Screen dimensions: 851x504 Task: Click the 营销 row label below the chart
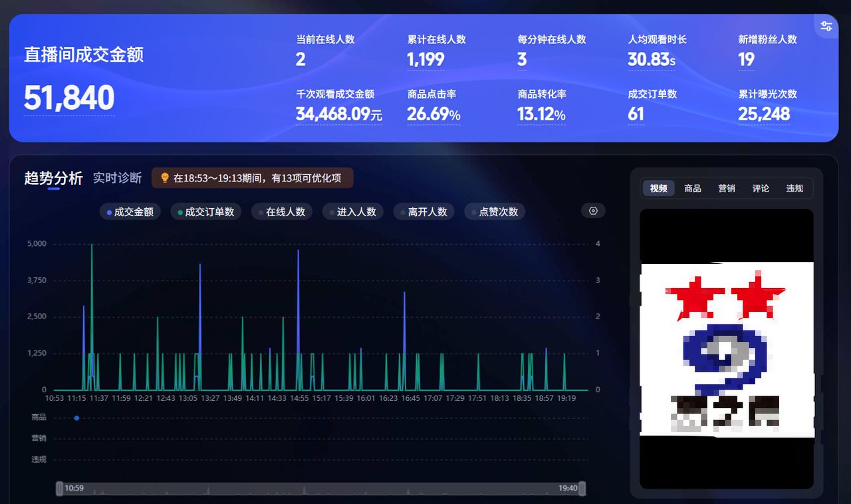coord(39,438)
